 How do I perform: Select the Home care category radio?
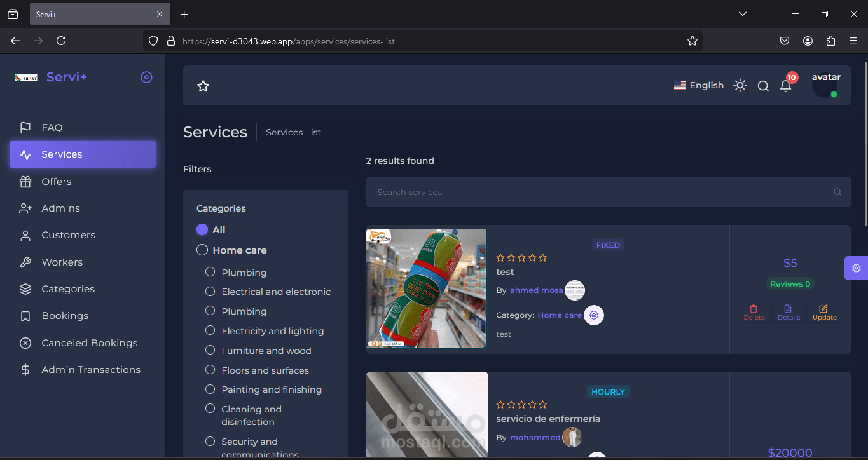point(202,250)
